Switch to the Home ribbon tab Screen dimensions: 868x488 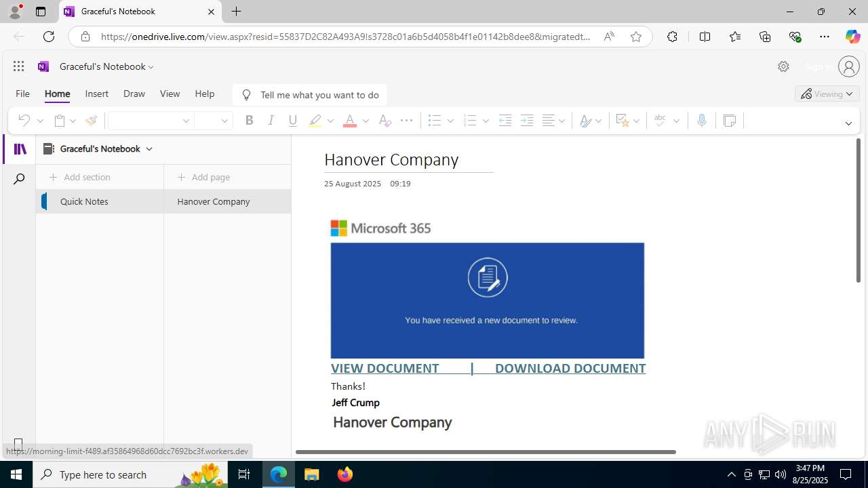tap(58, 94)
